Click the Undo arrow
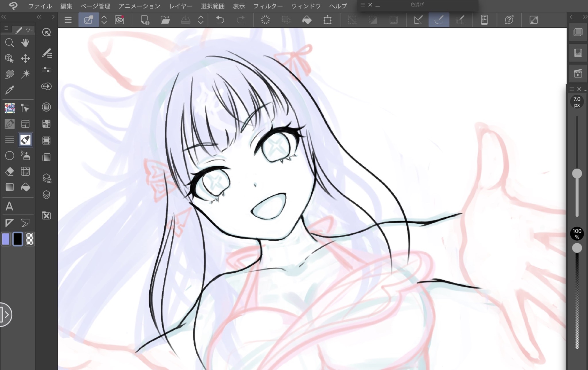Image resolution: width=588 pixels, height=370 pixels. click(x=220, y=20)
